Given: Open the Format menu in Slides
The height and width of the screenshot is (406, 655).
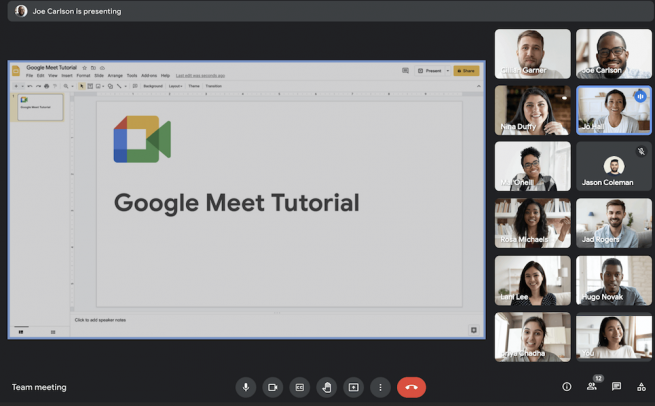Looking at the screenshot, I should coord(83,76).
